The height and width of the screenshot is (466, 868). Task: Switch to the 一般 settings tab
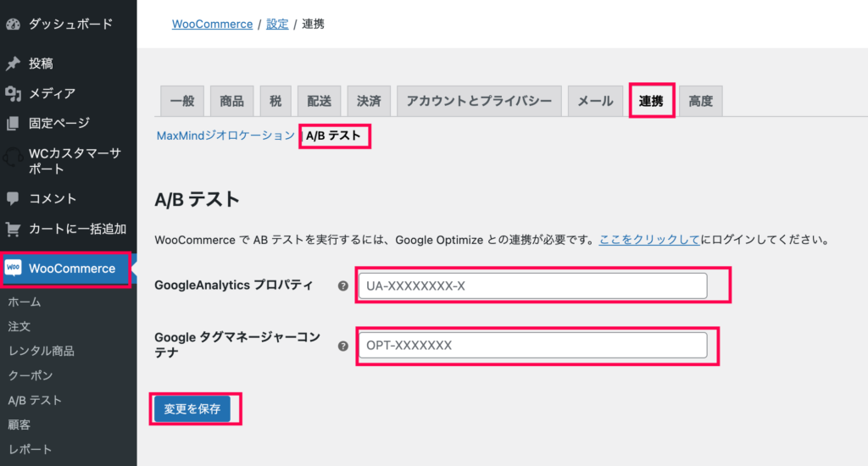[182, 102]
